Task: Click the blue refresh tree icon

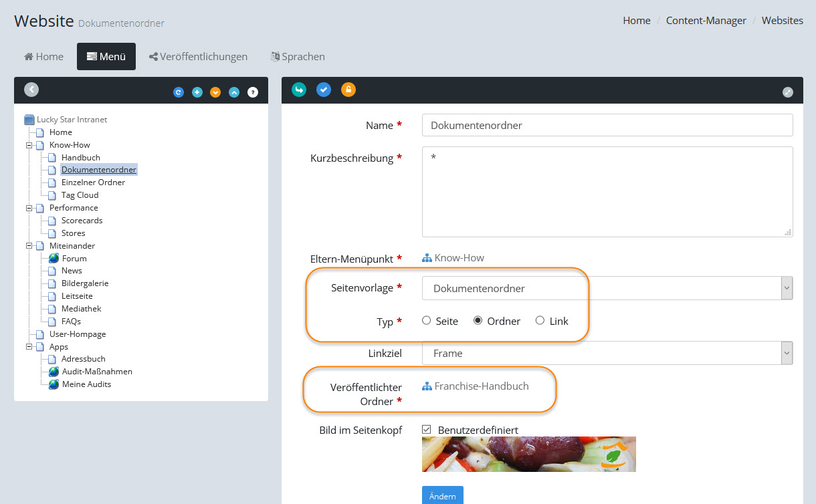Action: (179, 92)
